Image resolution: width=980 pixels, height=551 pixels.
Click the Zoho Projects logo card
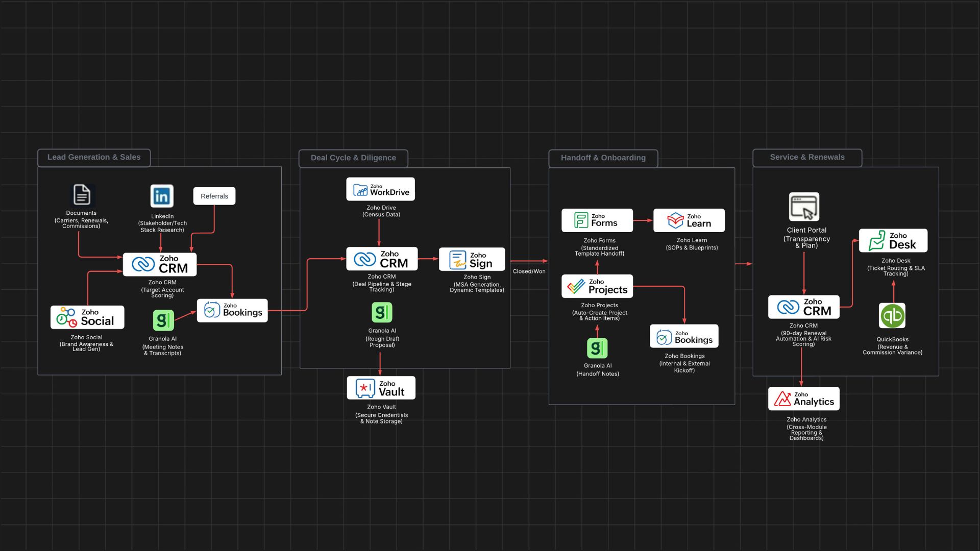[597, 286]
